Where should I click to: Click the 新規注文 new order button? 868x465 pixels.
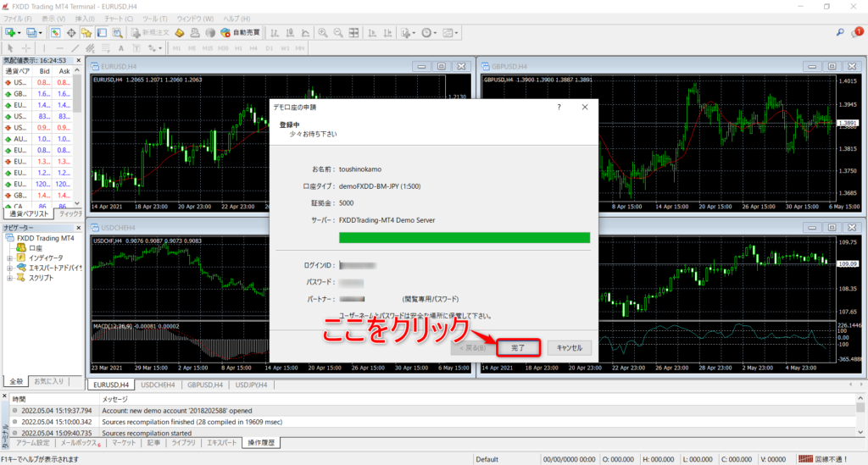(x=150, y=33)
